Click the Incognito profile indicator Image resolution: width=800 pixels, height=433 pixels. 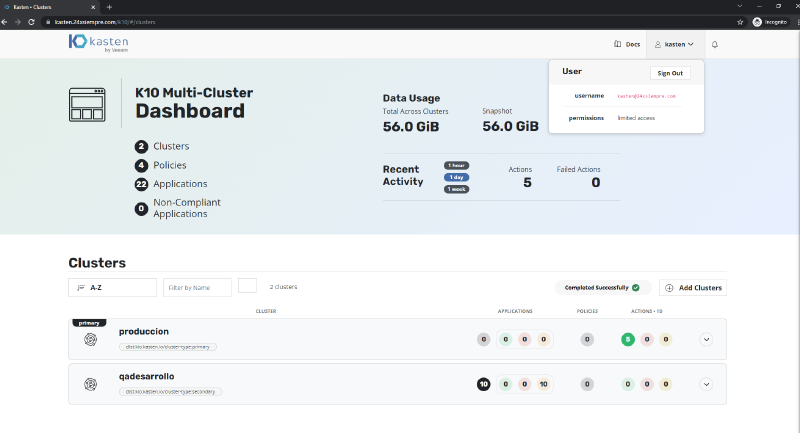tap(770, 22)
